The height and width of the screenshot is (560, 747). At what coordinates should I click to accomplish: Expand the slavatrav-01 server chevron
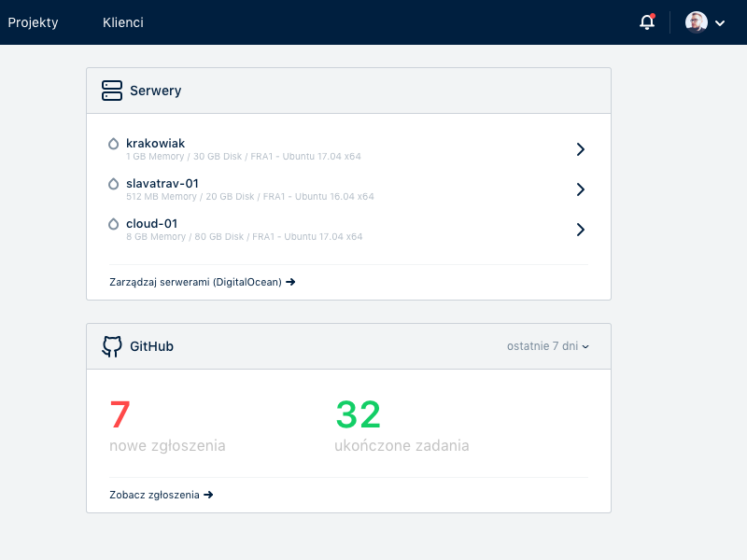point(580,189)
